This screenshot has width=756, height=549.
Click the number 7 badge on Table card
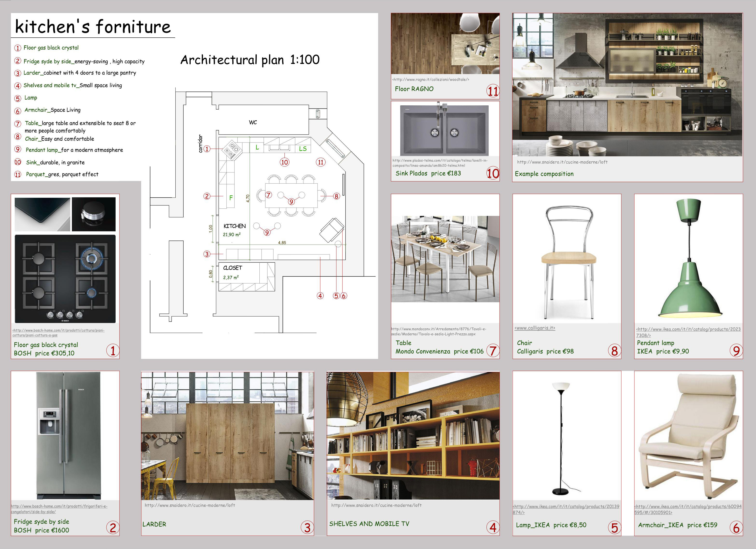coord(492,350)
